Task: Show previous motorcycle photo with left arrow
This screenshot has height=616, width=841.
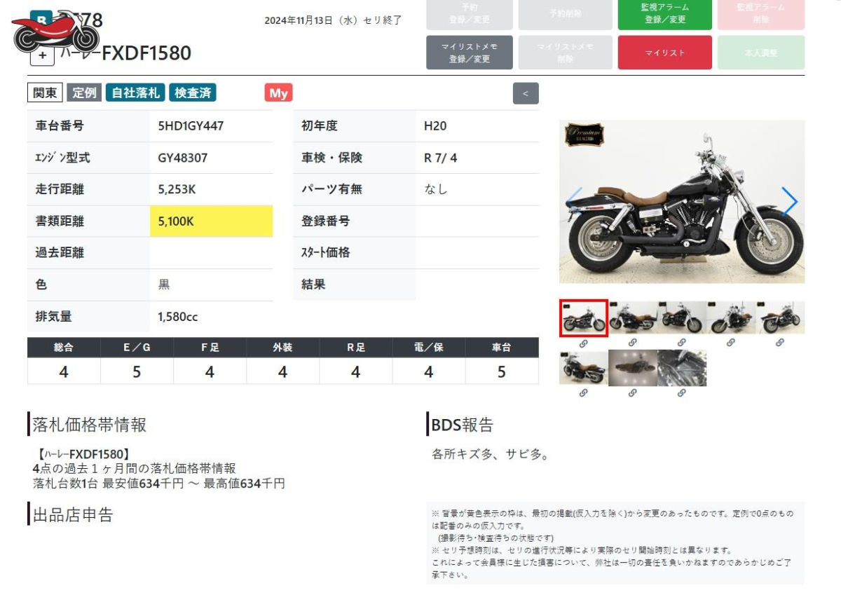Action: 575,201
